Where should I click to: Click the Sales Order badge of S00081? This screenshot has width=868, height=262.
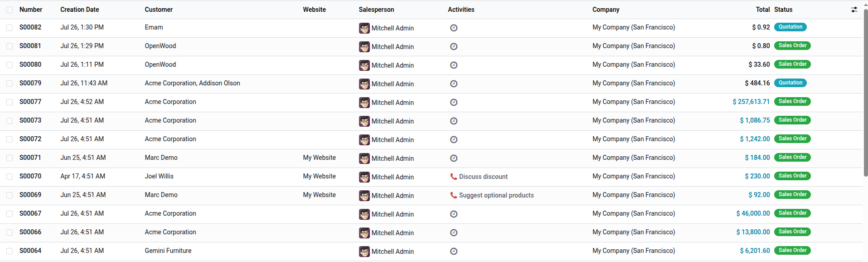click(x=792, y=45)
